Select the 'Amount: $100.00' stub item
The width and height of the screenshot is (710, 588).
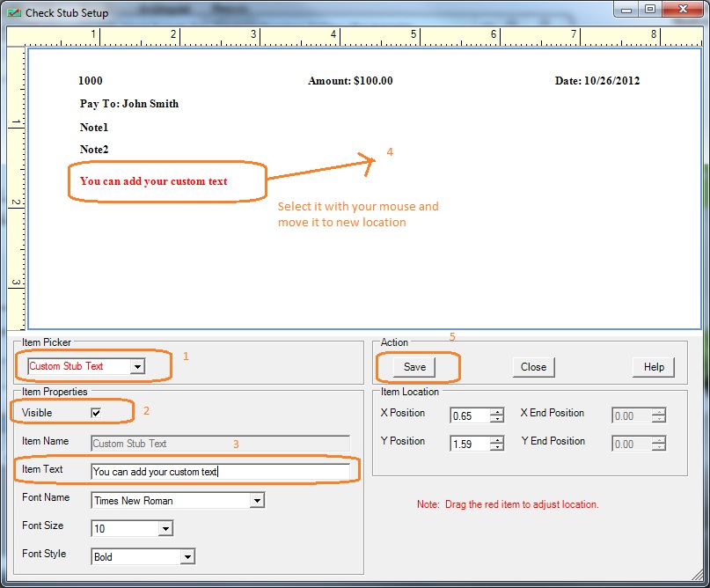350,81
